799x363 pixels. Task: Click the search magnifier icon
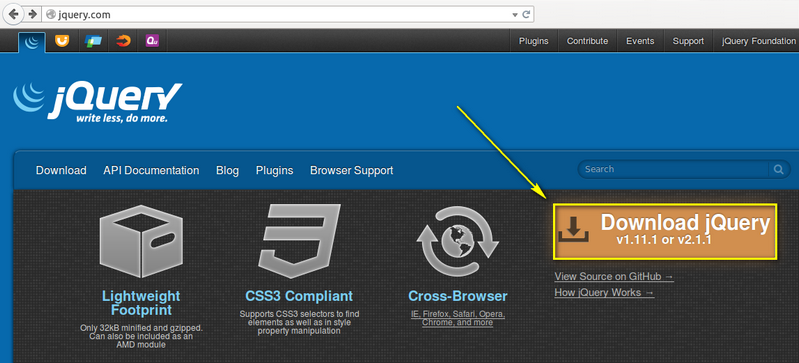[x=779, y=169]
